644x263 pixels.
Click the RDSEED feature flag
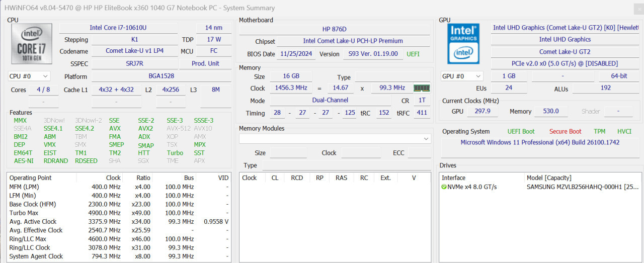pos(87,161)
